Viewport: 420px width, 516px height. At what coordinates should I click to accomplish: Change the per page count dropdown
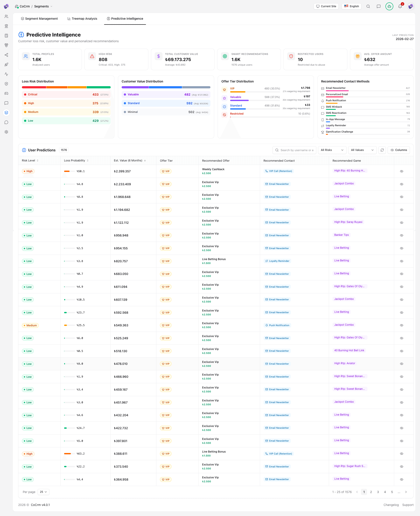point(43,492)
